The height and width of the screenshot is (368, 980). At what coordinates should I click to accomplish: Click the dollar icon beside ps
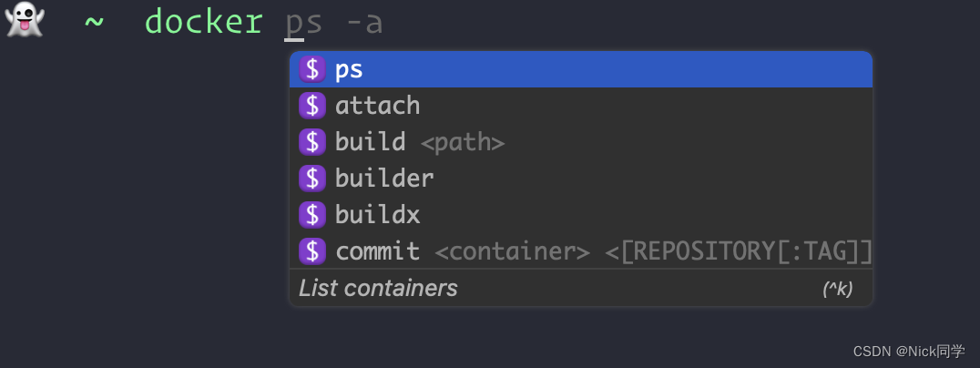(312, 69)
